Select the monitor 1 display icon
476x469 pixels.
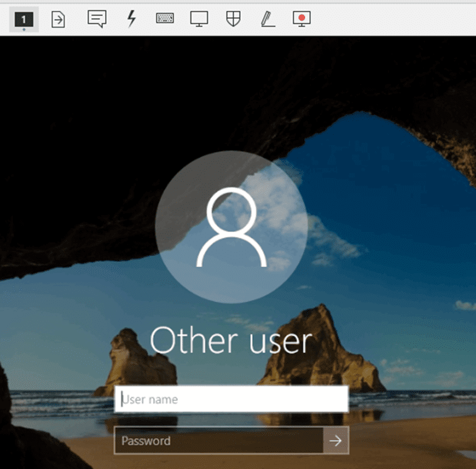24,19
